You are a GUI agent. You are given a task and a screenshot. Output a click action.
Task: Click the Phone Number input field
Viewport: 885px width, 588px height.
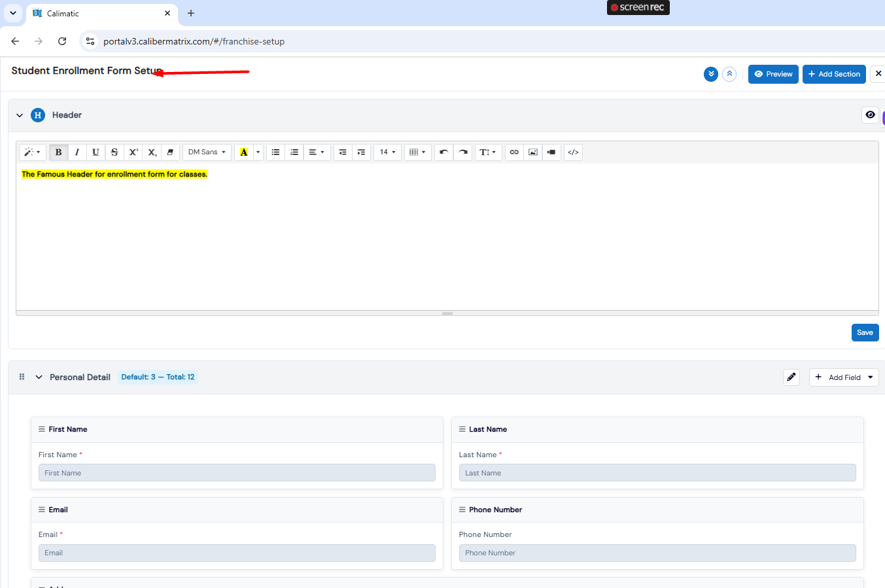[657, 553]
